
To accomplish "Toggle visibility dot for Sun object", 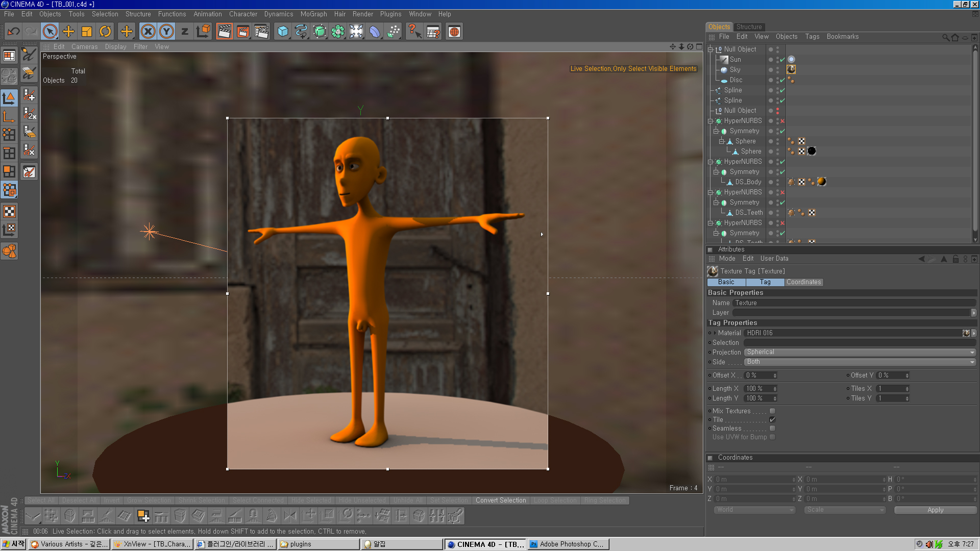I will pos(771,60).
